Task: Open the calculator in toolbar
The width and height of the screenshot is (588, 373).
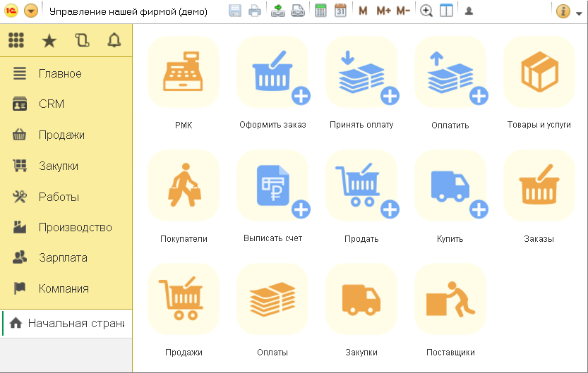Action: (320, 11)
